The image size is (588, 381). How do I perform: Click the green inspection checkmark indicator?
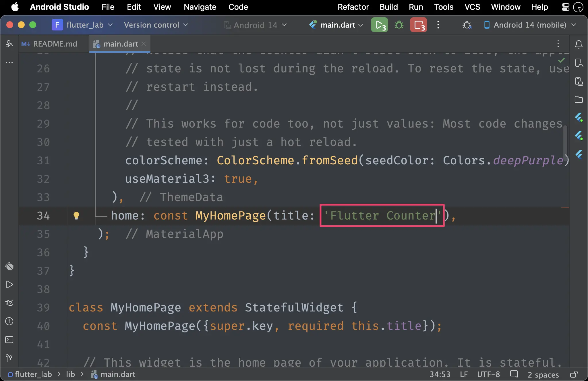pyautogui.click(x=561, y=60)
